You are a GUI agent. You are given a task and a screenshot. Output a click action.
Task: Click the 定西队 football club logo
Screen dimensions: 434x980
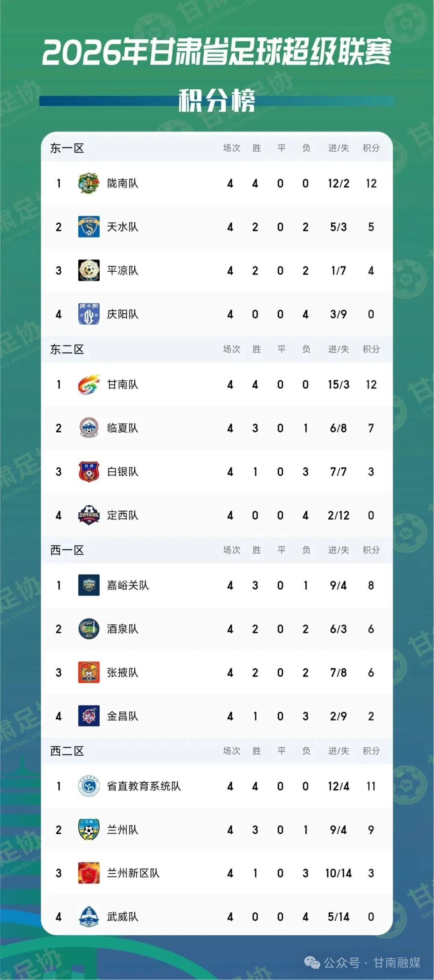89,515
